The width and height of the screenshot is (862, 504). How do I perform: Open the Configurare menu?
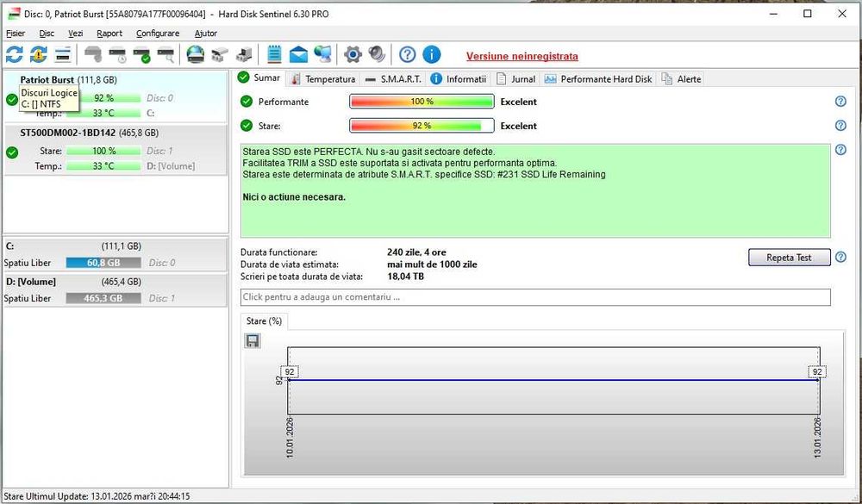(x=158, y=33)
